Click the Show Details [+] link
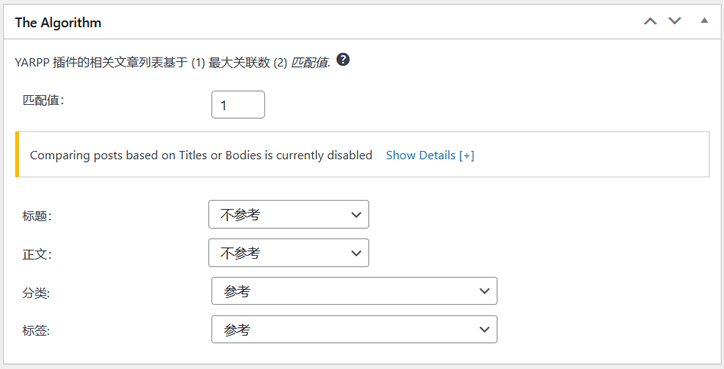724x369 pixels. (x=430, y=155)
